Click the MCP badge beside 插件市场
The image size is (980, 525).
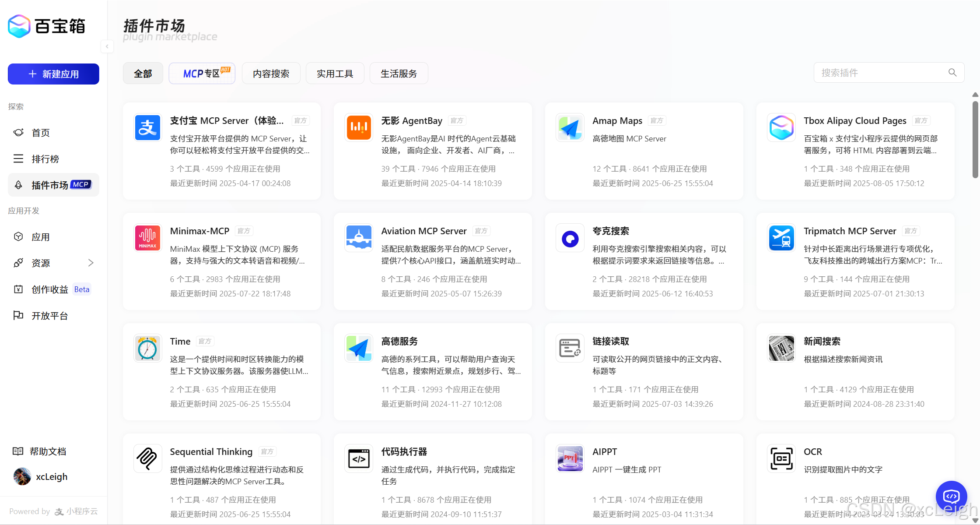pyautogui.click(x=81, y=184)
